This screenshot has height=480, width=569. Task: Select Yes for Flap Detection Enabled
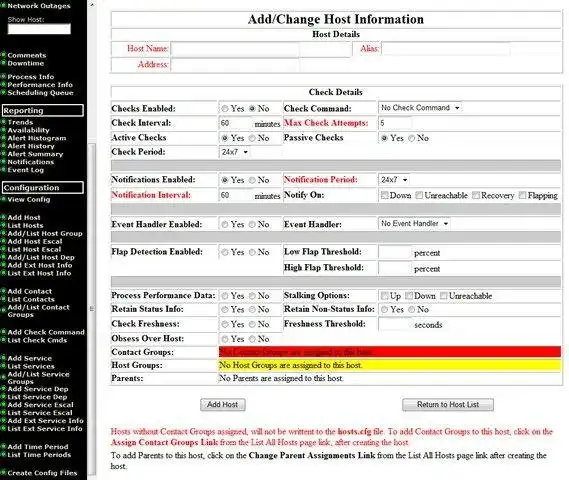click(x=225, y=252)
